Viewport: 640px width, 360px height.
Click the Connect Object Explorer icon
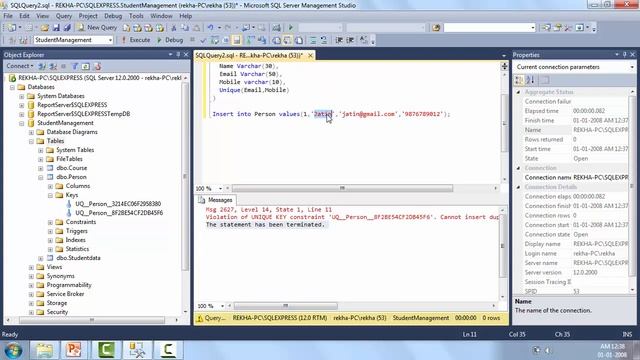tap(42, 66)
